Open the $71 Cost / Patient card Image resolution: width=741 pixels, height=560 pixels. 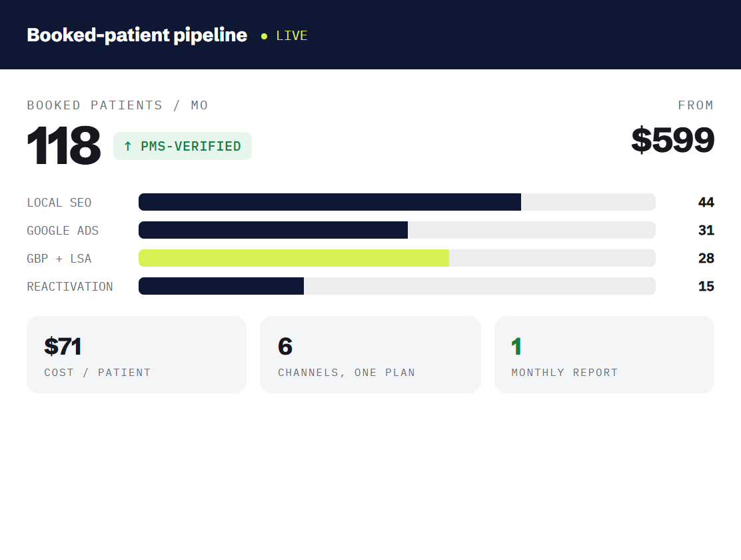137,354
